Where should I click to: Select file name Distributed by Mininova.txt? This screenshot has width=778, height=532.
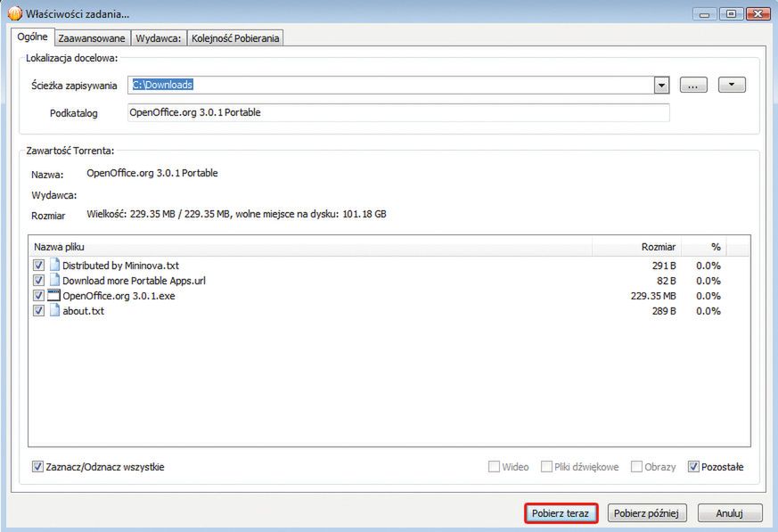[x=120, y=266]
